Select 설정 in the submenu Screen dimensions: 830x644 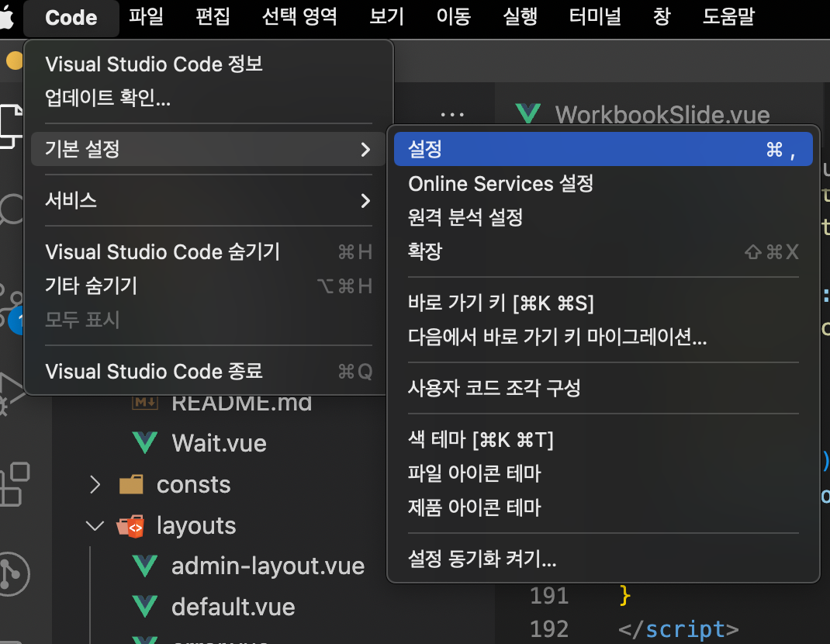coord(603,149)
